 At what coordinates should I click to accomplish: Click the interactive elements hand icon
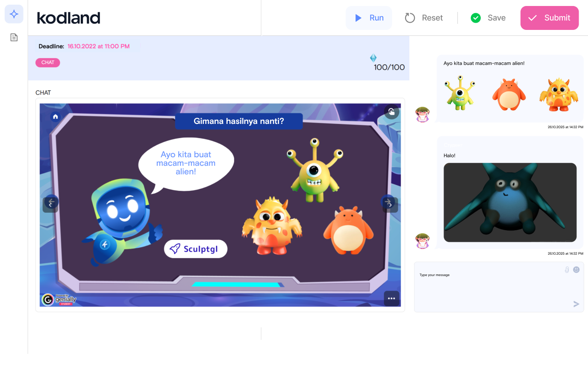391,112
